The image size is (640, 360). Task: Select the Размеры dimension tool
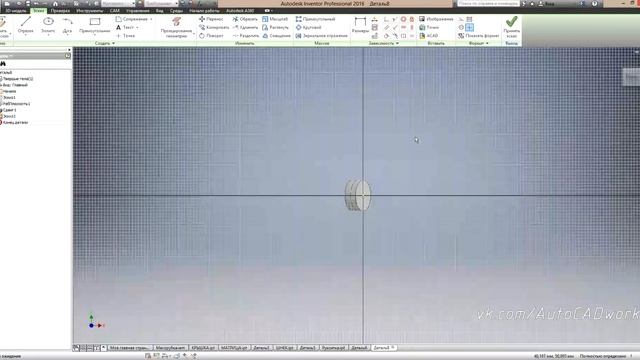[360, 25]
